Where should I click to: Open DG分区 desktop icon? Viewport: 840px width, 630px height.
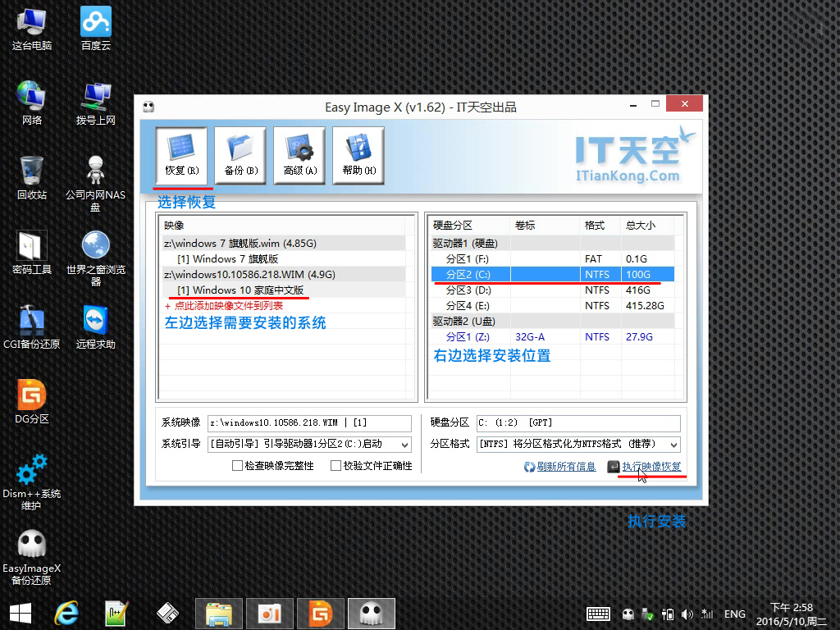coord(32,401)
